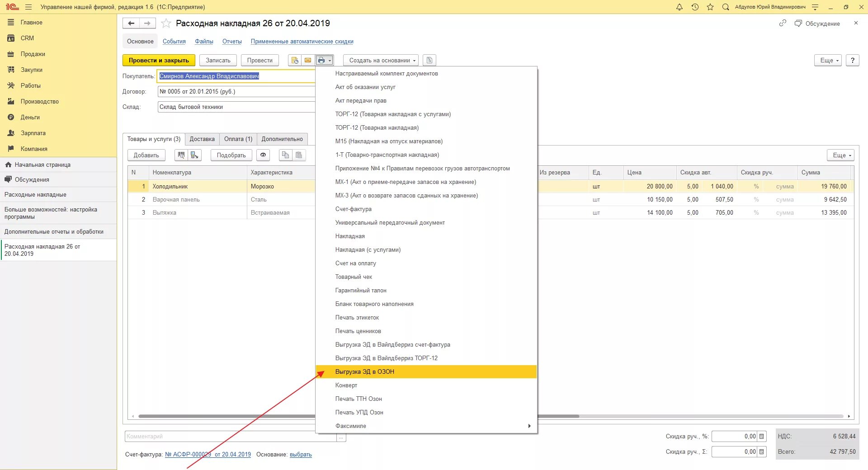Open calculator for Скидка руч. percent
Screen dimensions: 868x470
[762, 436]
